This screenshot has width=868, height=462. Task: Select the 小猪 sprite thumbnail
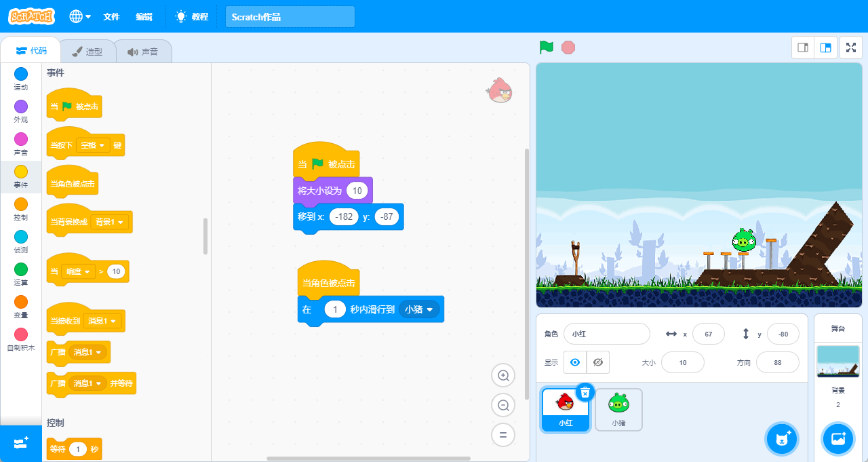click(618, 410)
